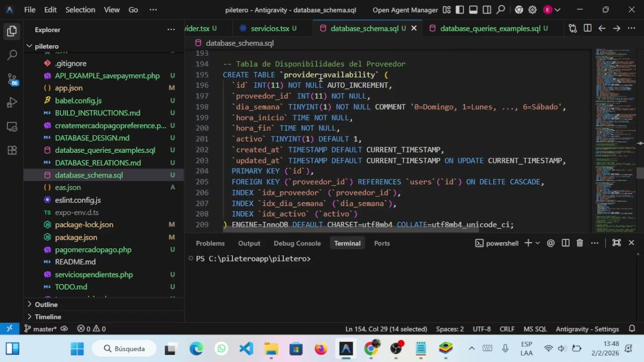Image resolution: width=644 pixels, height=362 pixels.
Task: Open the Explorer panel More Actions ellipsis
Action: [x=171, y=30]
